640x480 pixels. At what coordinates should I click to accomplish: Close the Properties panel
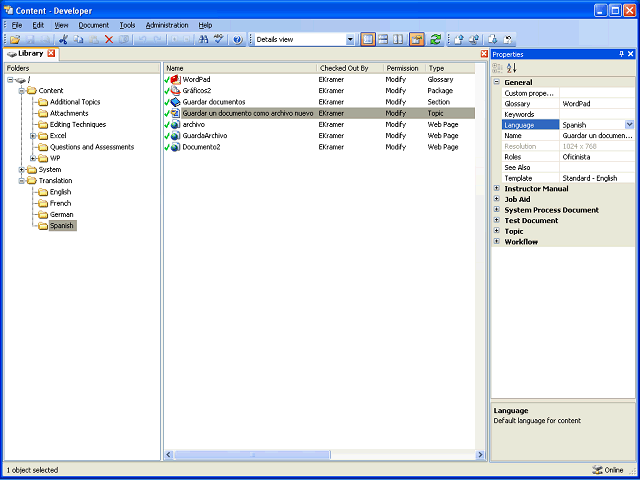point(631,54)
